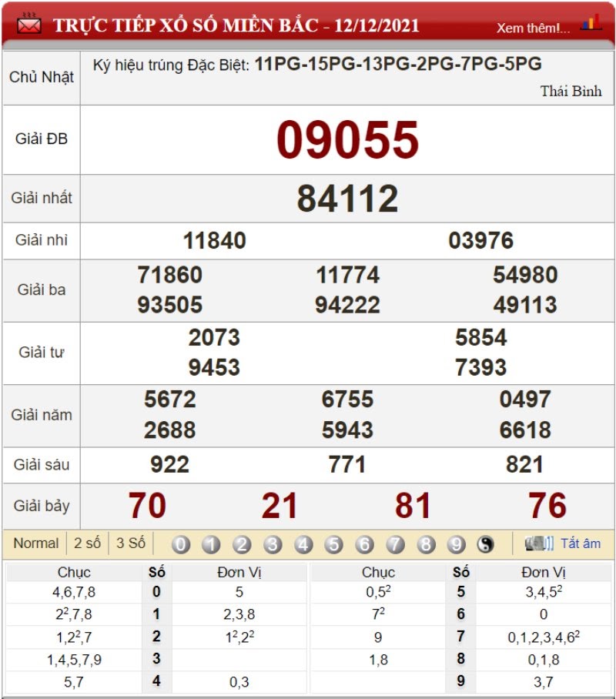Turn off sound via Tắt âm
The width and height of the screenshot is (616, 699).
point(581,543)
